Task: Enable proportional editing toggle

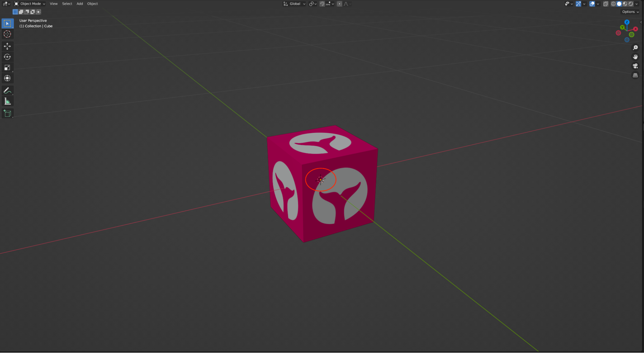Action: pyautogui.click(x=339, y=4)
